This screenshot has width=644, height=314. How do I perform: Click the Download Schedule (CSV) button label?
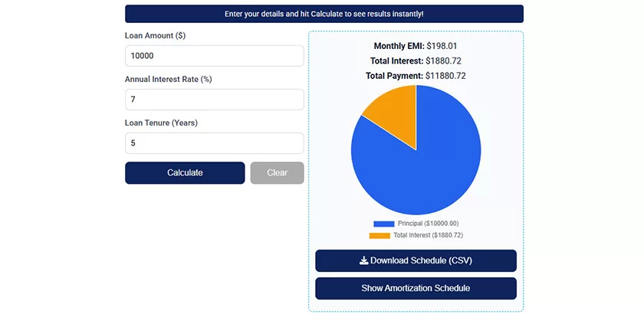point(421,260)
